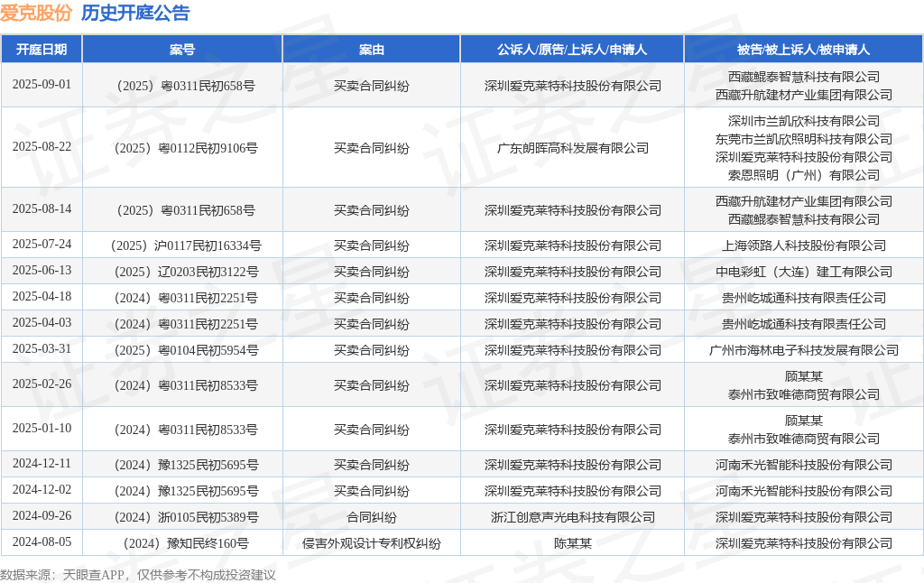Click 泰州市致唯德商贸有限公司 in the 2025-01-10 row

(804, 439)
